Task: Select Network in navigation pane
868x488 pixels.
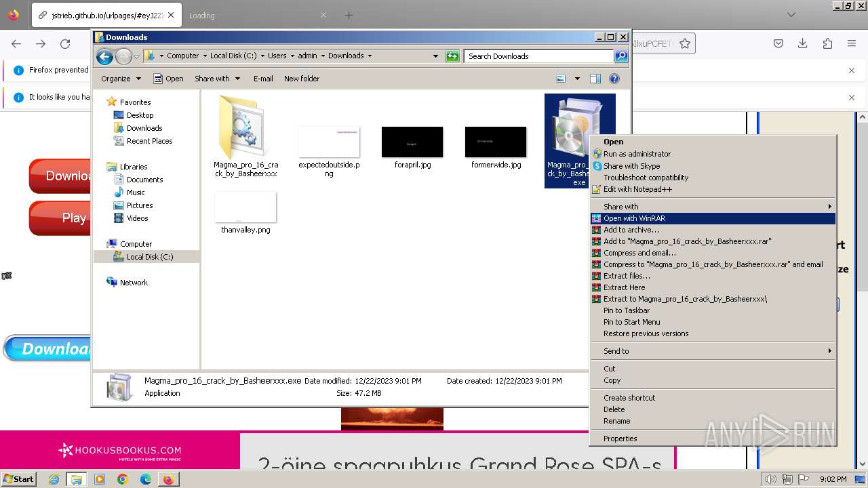Action: [x=134, y=283]
